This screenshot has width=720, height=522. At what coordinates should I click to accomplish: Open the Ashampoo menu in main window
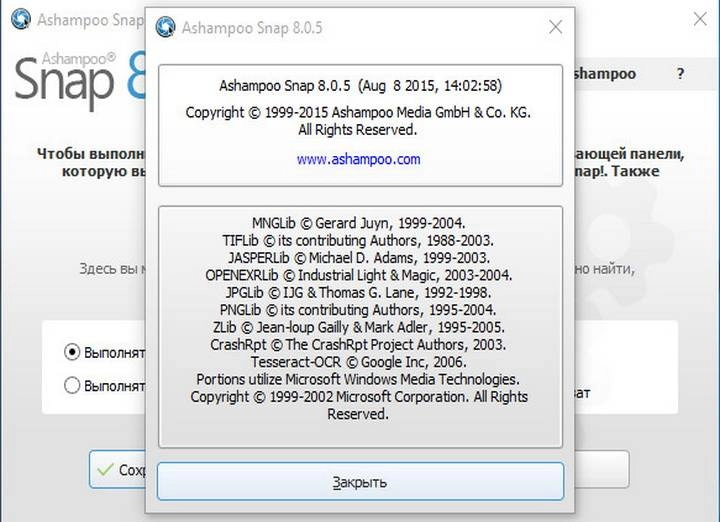[x=605, y=73]
